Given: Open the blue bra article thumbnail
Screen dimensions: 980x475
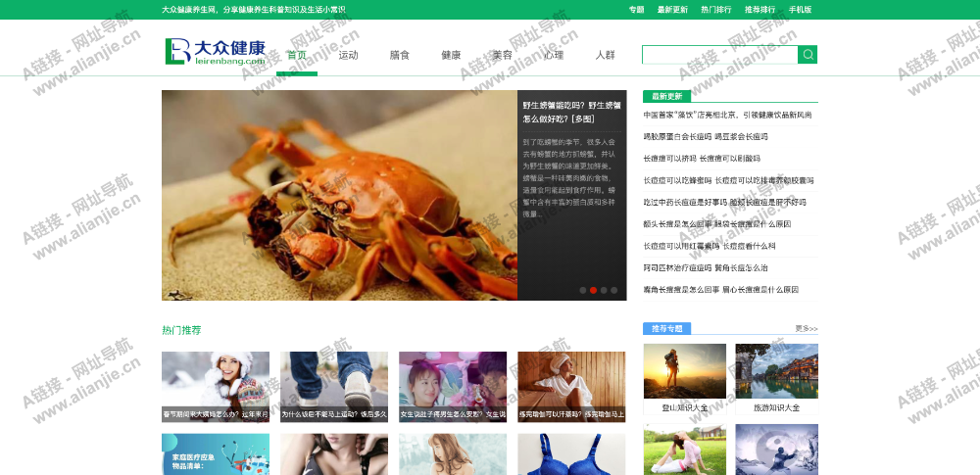Looking at the screenshot, I should (571, 454).
